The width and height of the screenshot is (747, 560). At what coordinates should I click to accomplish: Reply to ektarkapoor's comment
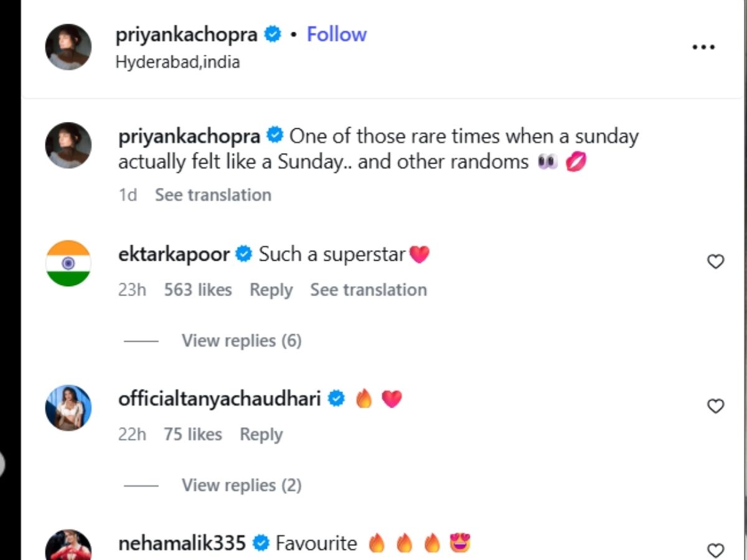271,290
